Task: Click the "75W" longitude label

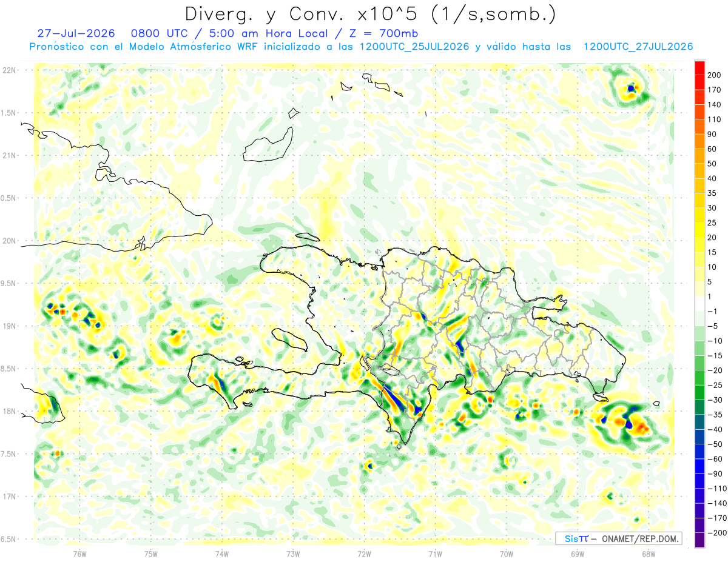Action: [x=151, y=554]
